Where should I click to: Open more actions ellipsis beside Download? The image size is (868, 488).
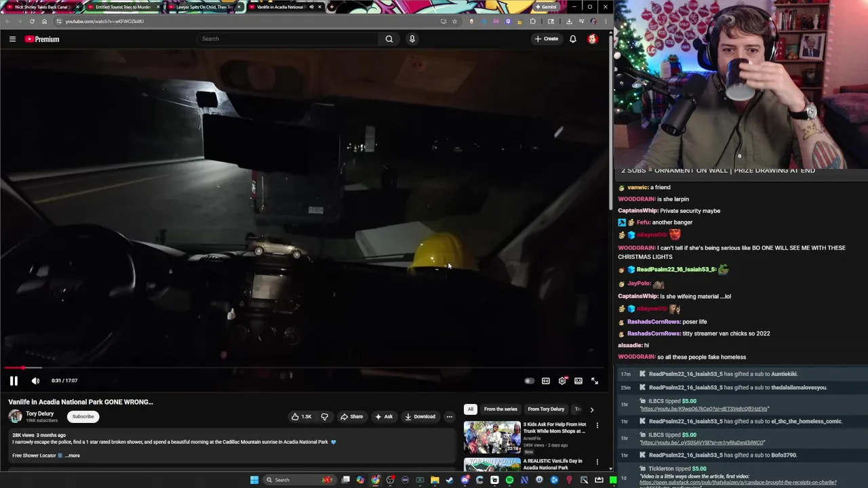[449, 417]
